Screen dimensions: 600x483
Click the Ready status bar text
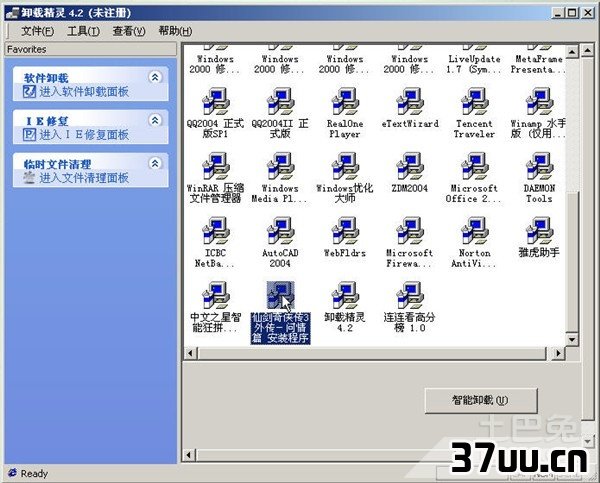[x=34, y=474]
